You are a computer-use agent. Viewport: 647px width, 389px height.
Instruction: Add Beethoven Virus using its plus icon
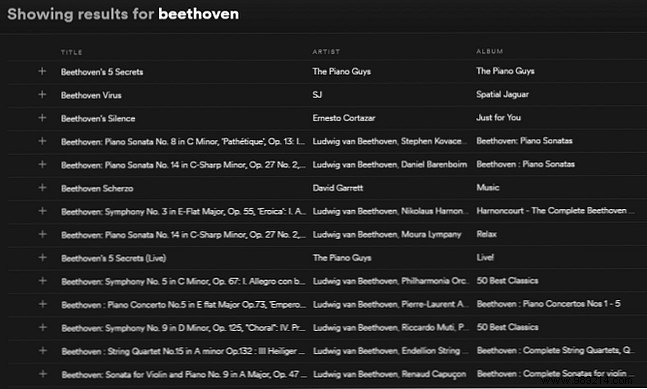(x=42, y=94)
